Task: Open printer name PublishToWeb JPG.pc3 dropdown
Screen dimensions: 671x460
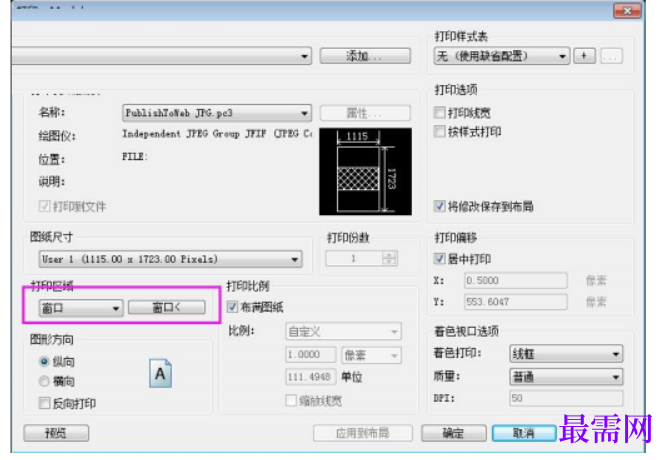Action: (x=217, y=113)
